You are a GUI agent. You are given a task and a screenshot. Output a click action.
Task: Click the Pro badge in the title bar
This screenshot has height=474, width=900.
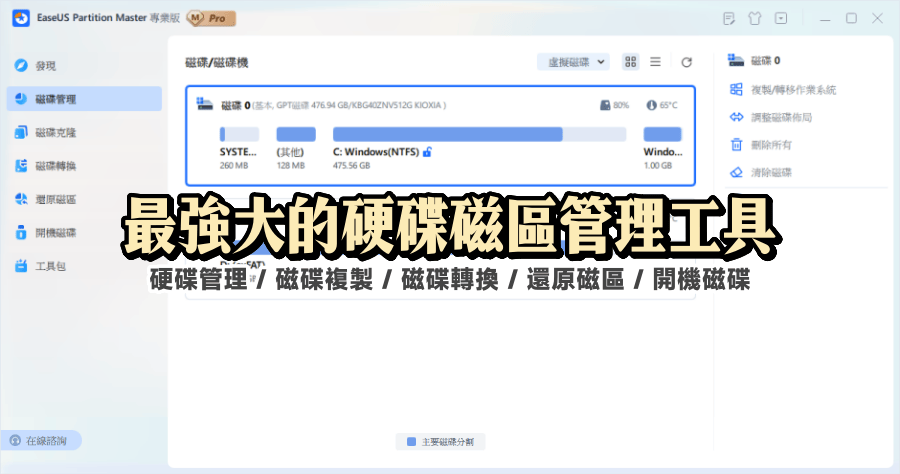(x=212, y=18)
